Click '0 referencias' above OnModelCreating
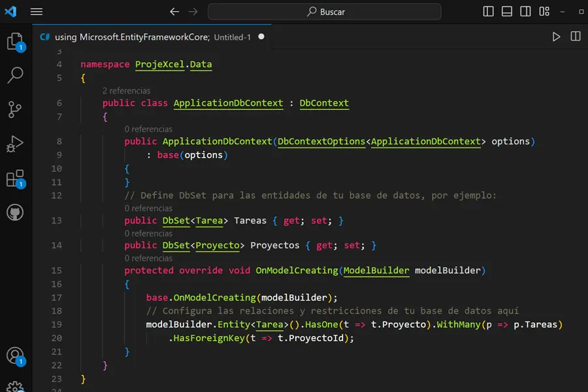Image resolution: width=588 pixels, height=392 pixels. 148,258
